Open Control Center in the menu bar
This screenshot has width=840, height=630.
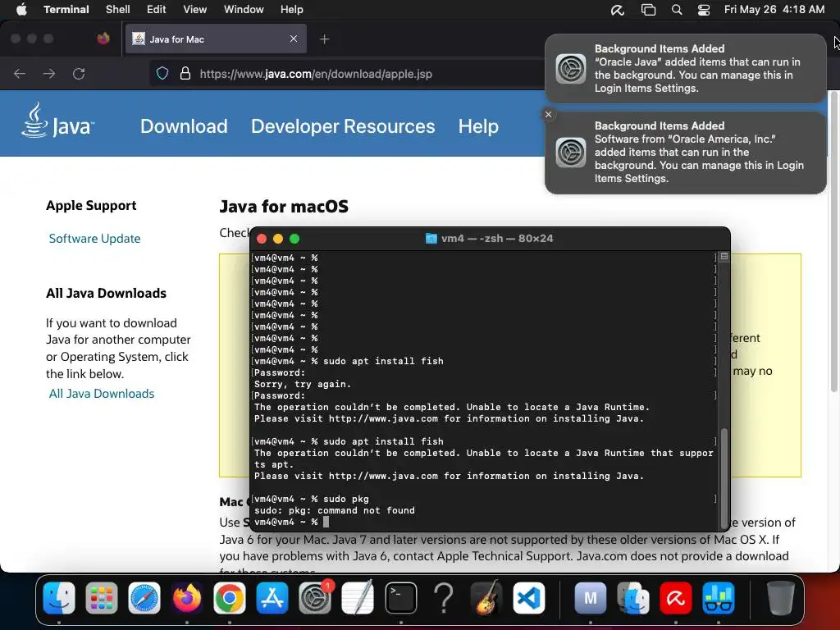(703, 10)
